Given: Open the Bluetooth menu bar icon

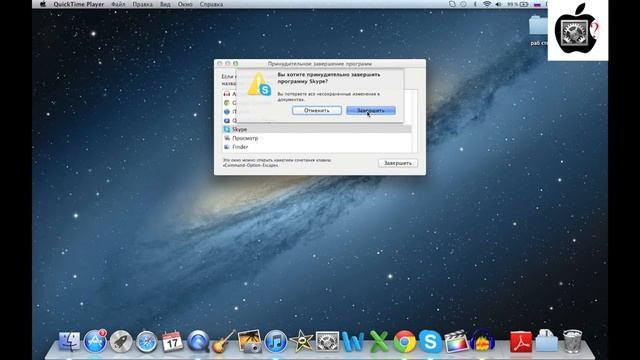Looking at the screenshot, I should [x=475, y=4].
